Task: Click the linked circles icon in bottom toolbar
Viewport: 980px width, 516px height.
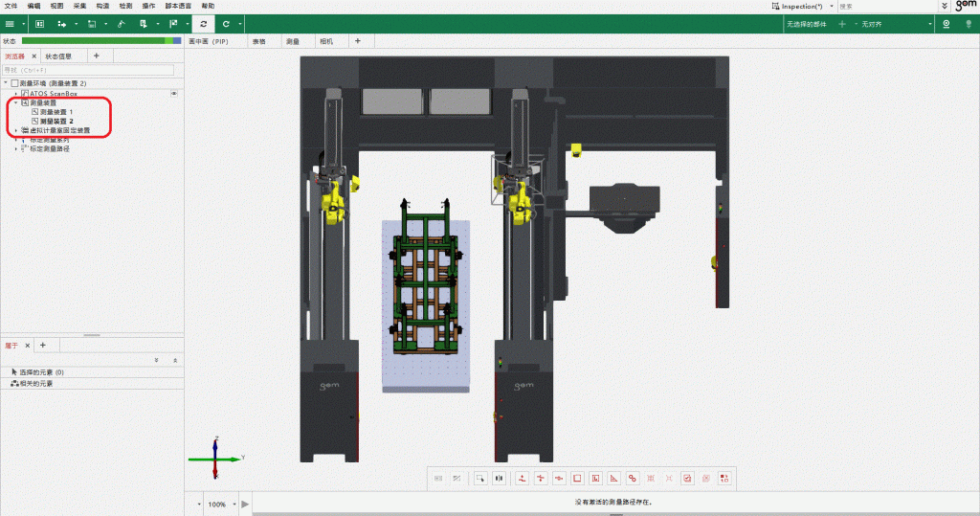Action: point(632,478)
